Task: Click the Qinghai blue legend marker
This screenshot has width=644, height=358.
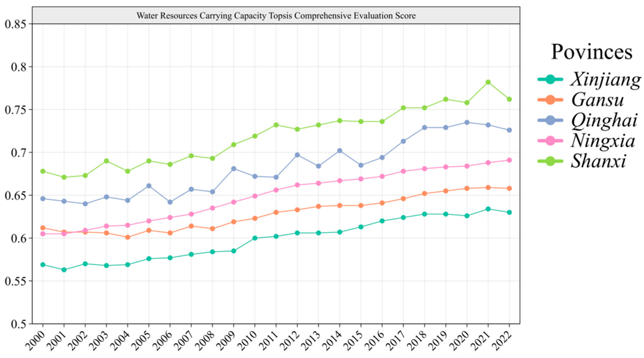Action: pyautogui.click(x=550, y=121)
